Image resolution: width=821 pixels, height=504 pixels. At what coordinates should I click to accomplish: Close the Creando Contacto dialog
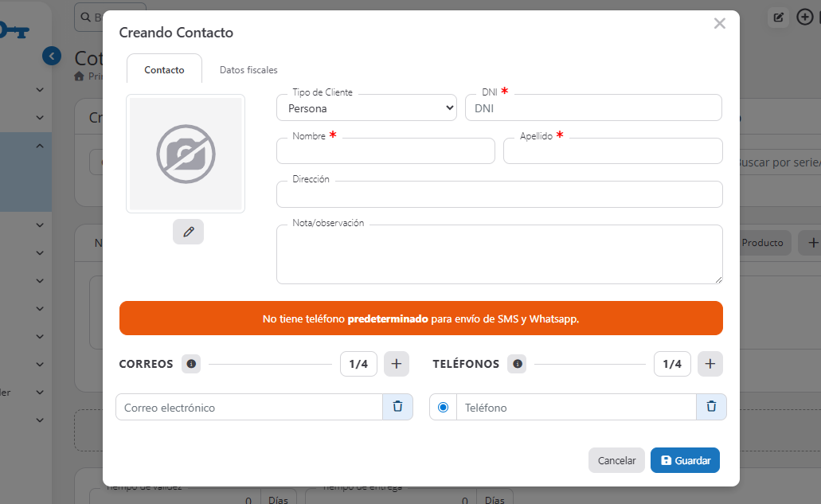[719, 24]
